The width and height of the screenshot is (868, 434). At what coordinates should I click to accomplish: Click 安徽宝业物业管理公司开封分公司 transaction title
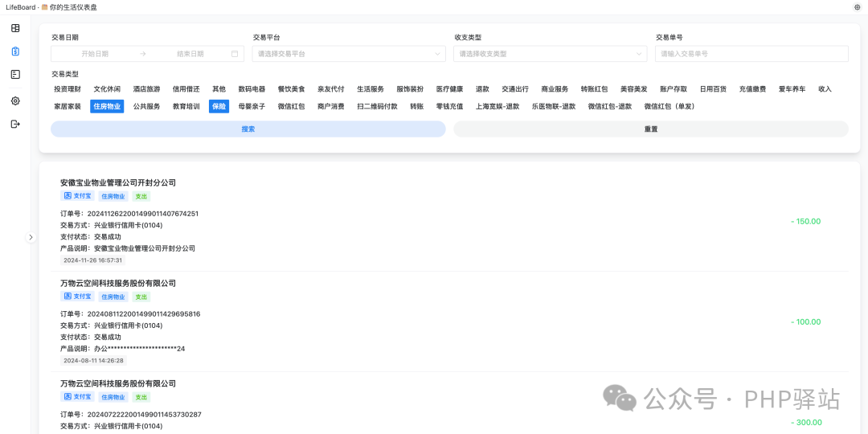click(x=118, y=182)
